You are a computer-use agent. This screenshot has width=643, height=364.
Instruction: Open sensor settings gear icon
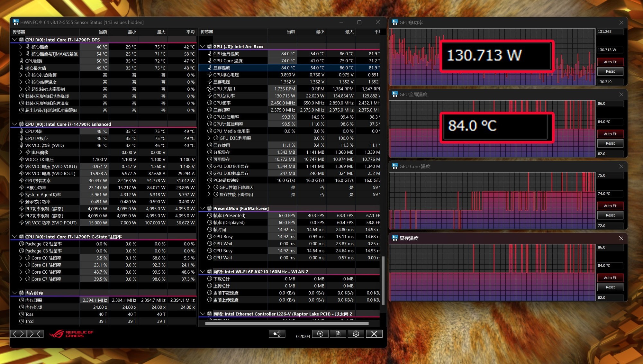point(356,334)
